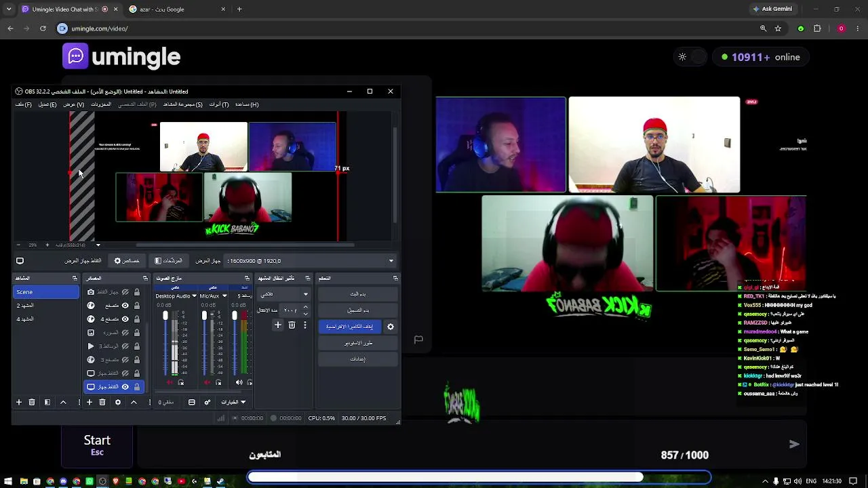Open advanced audio properties gears in mixer
868x488 pixels.
[208, 403]
